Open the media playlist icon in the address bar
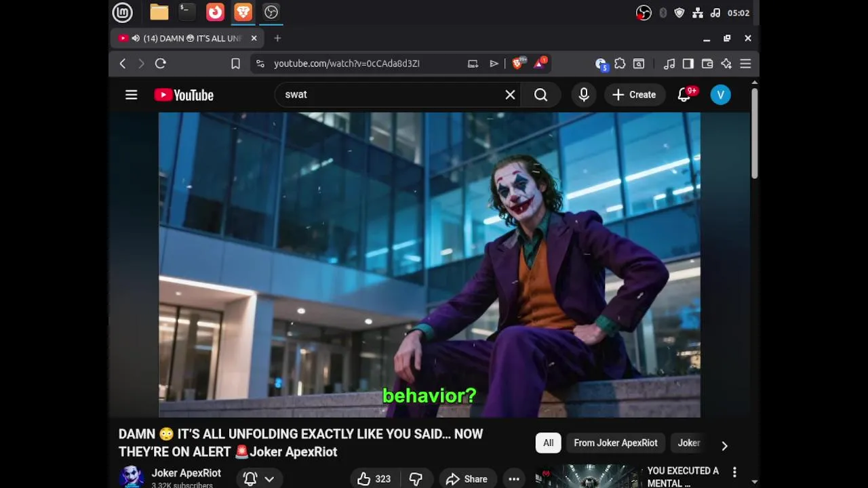Screen dimensions: 868x488 [494, 64]
